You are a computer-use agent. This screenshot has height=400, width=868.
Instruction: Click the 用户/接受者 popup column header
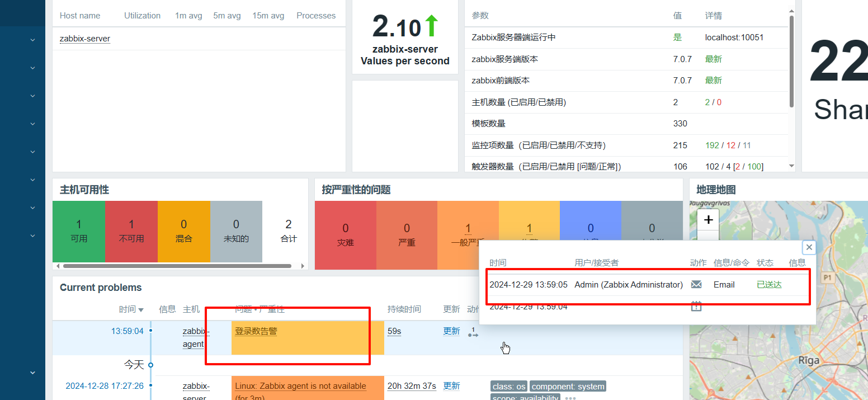[x=597, y=262]
